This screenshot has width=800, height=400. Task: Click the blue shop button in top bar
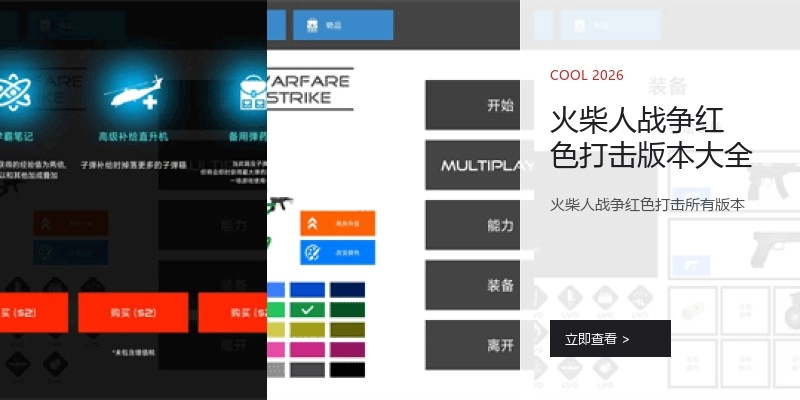tap(343, 25)
